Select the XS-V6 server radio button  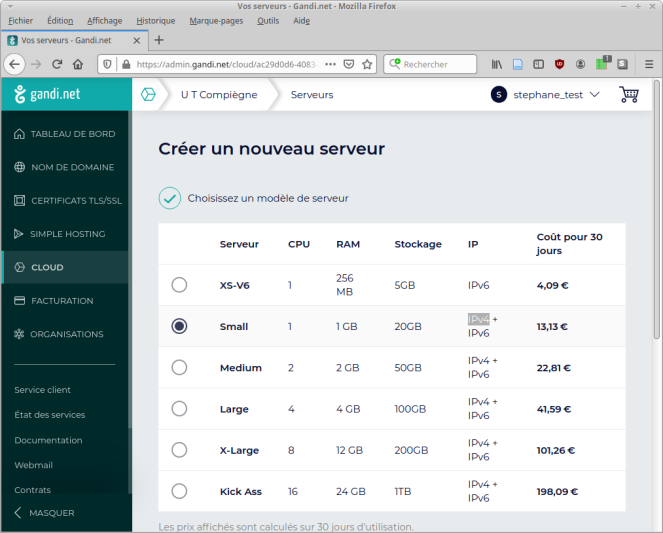coord(179,285)
